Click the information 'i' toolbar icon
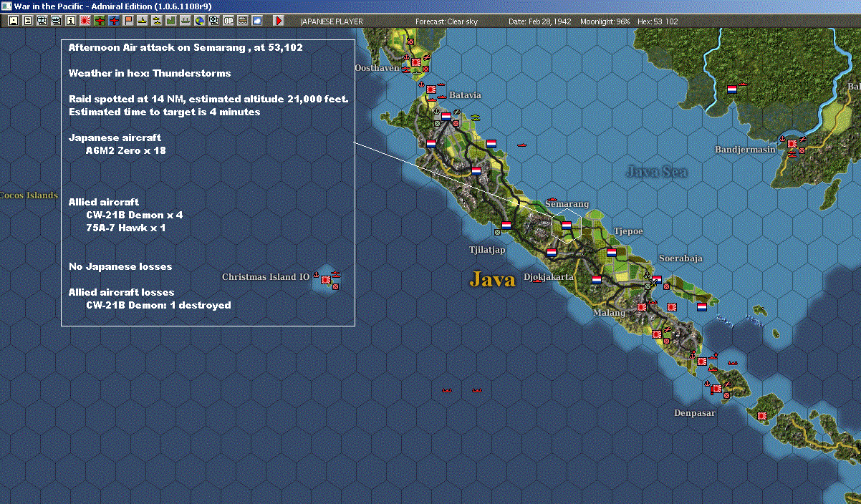 click(x=70, y=21)
